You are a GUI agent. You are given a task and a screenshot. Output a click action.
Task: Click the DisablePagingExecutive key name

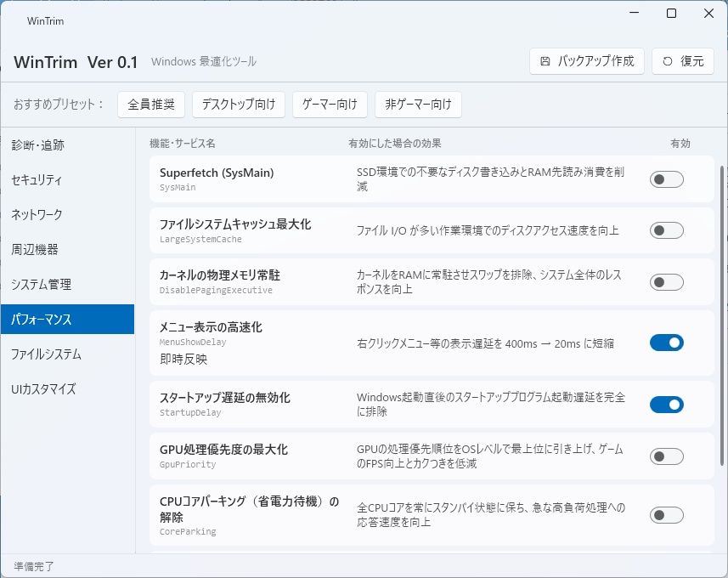[216, 291]
